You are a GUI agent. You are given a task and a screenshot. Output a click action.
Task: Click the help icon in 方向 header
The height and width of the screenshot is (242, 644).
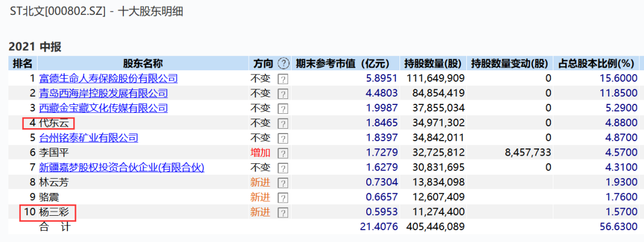pyautogui.click(x=283, y=63)
